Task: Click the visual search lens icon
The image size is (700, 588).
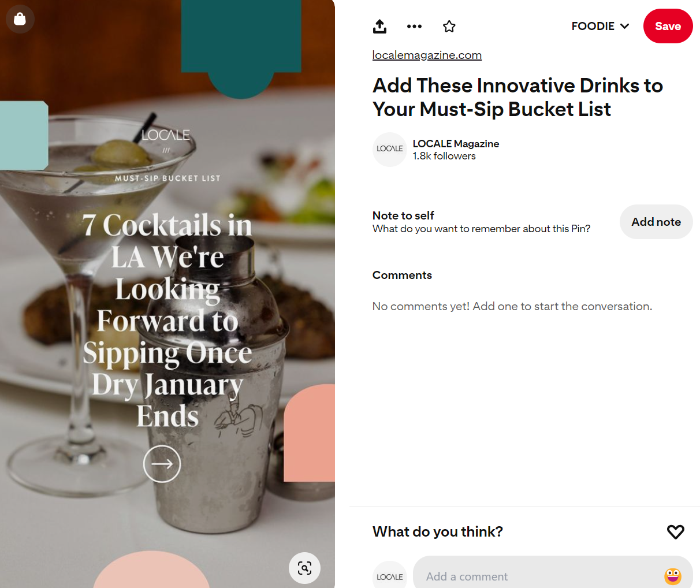Action: (x=304, y=568)
